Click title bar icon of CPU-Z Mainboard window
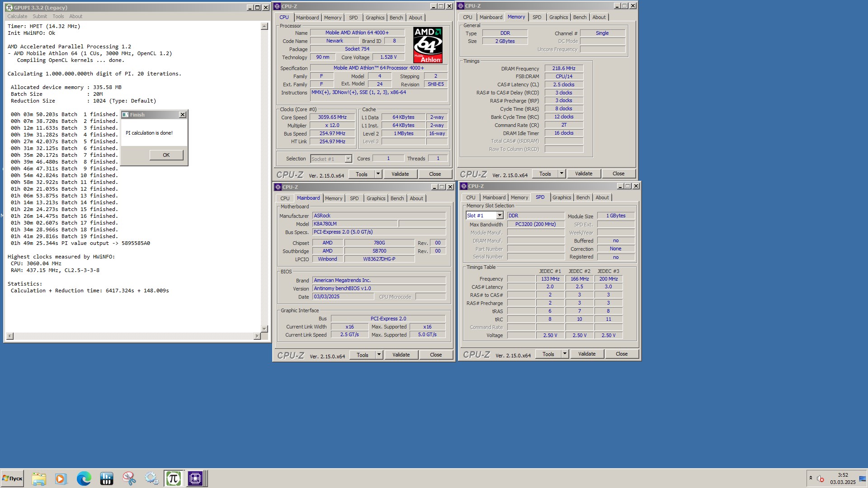The height and width of the screenshot is (488, 868). pos(278,187)
